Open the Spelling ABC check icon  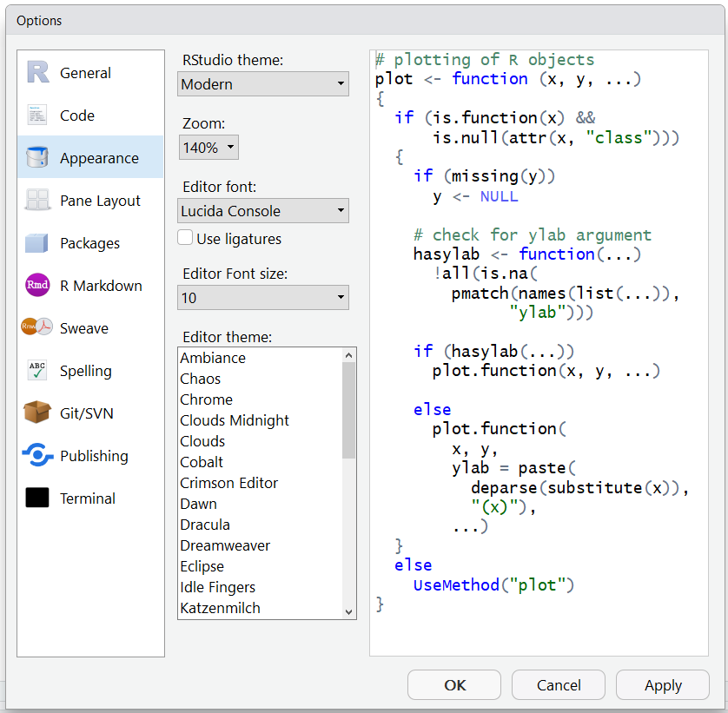pos(37,371)
